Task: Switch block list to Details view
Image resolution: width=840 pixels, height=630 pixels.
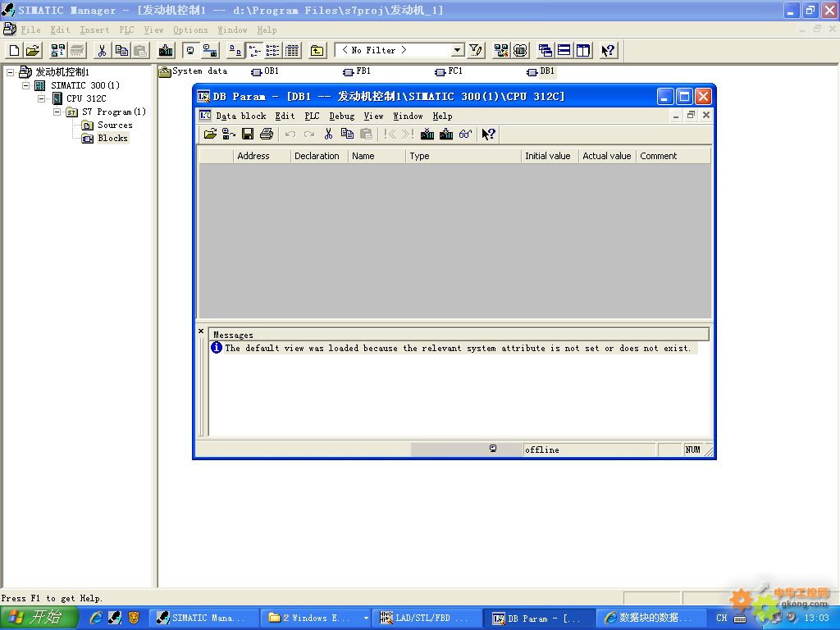Action: pos(292,50)
